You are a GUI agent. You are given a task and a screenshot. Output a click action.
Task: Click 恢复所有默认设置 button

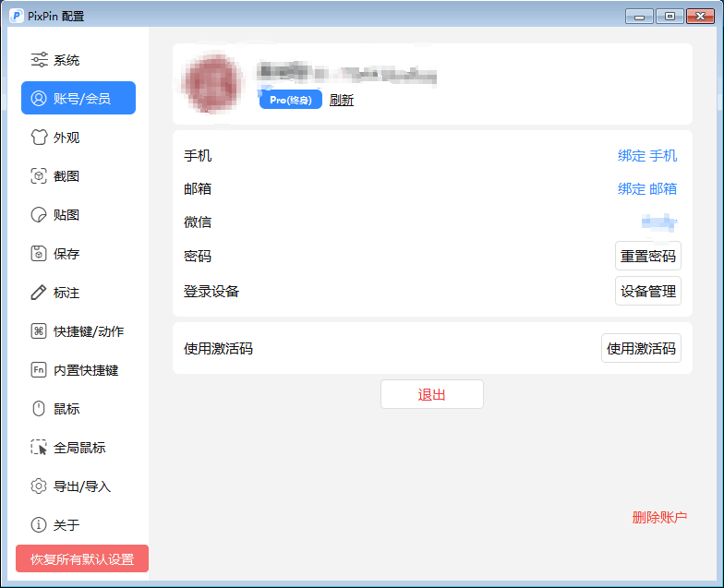(82, 558)
